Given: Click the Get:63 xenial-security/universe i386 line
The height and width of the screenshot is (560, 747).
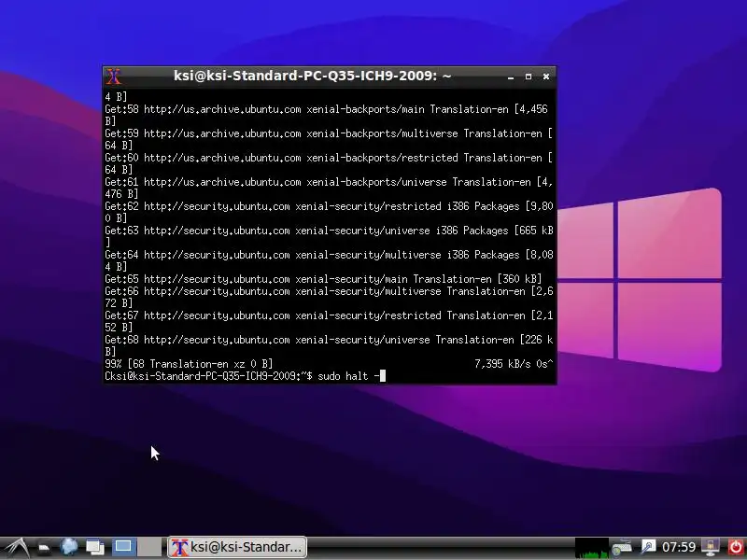Looking at the screenshot, I should 329,237.
